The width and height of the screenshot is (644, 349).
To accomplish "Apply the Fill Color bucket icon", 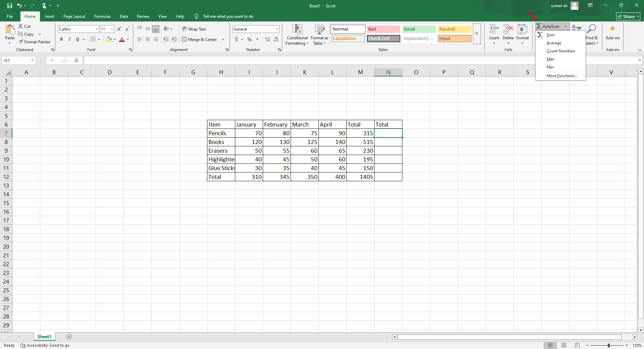I will tap(109, 39).
